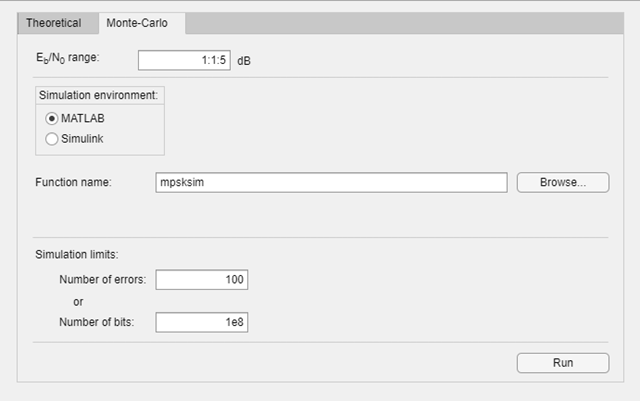Click the "Number of errors:" label
The width and height of the screenshot is (640, 401).
tap(102, 280)
